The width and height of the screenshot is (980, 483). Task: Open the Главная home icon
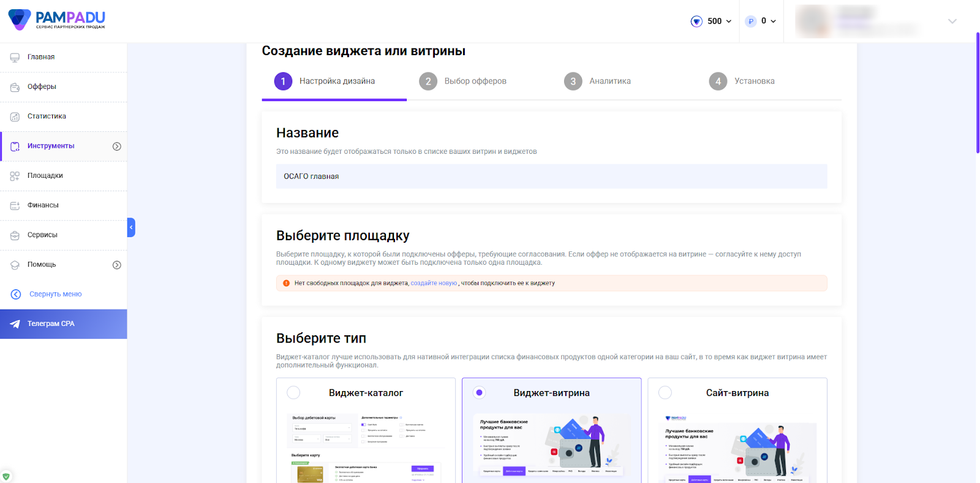point(15,57)
